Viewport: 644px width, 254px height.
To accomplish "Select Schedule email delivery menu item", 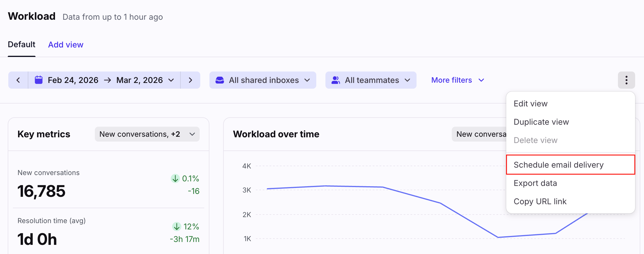I will pyautogui.click(x=558, y=165).
